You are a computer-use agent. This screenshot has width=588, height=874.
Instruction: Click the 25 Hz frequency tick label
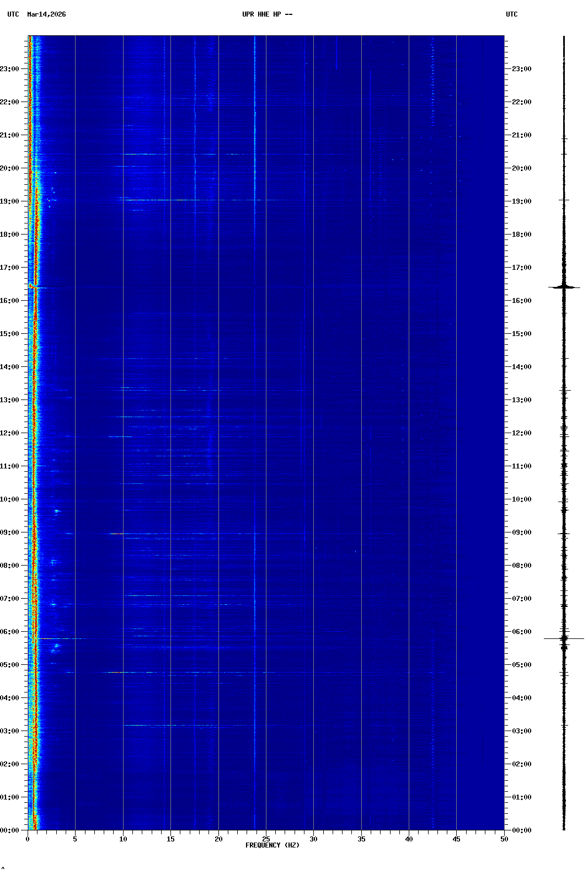click(266, 839)
